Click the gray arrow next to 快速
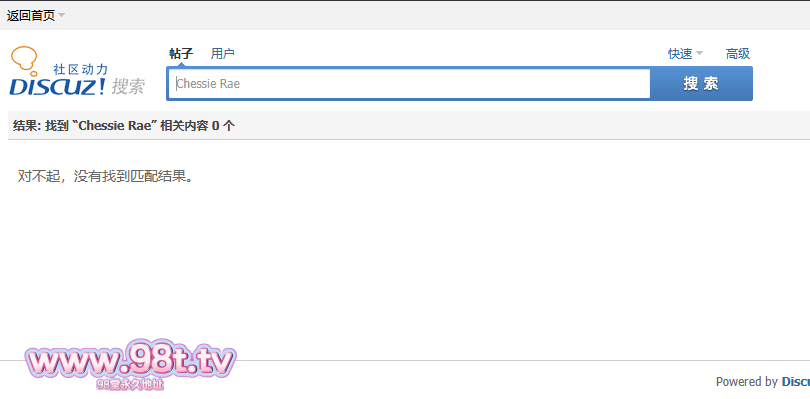Screen dimensions: 810x399 click(x=699, y=53)
